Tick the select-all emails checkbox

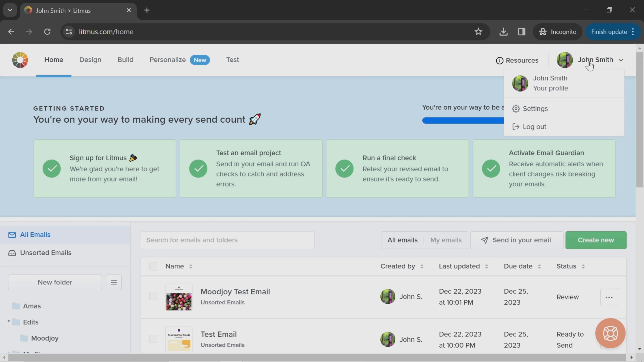coord(153,266)
